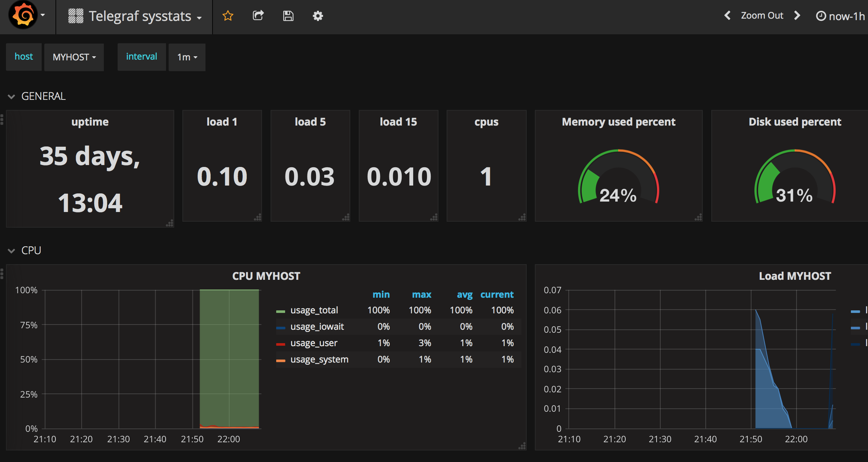Shift time range forward with the right arrow
868x462 pixels.
(797, 16)
